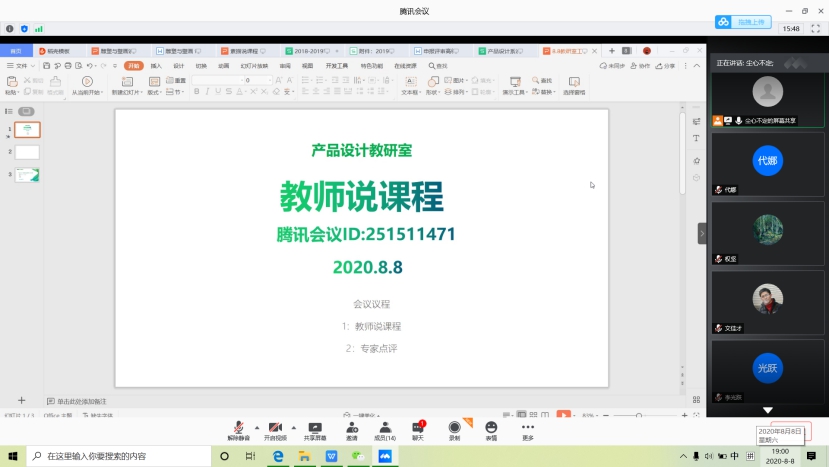Screen dimensions: 830x467
Task: Open the 邀请 invite option
Action: click(352, 431)
